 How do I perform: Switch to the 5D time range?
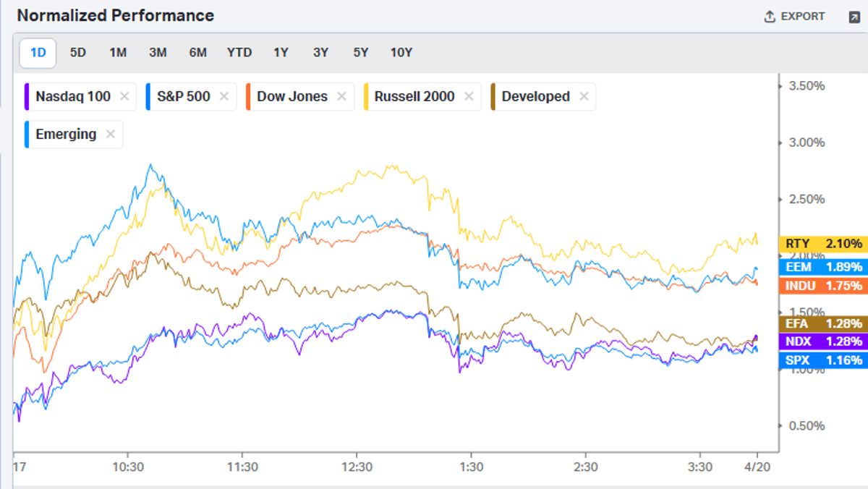[77, 52]
